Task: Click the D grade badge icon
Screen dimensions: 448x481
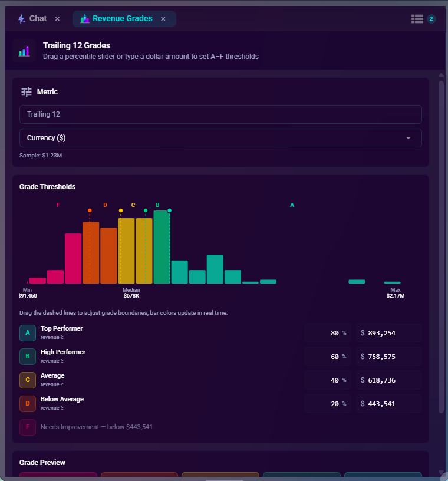Action: [28, 404]
